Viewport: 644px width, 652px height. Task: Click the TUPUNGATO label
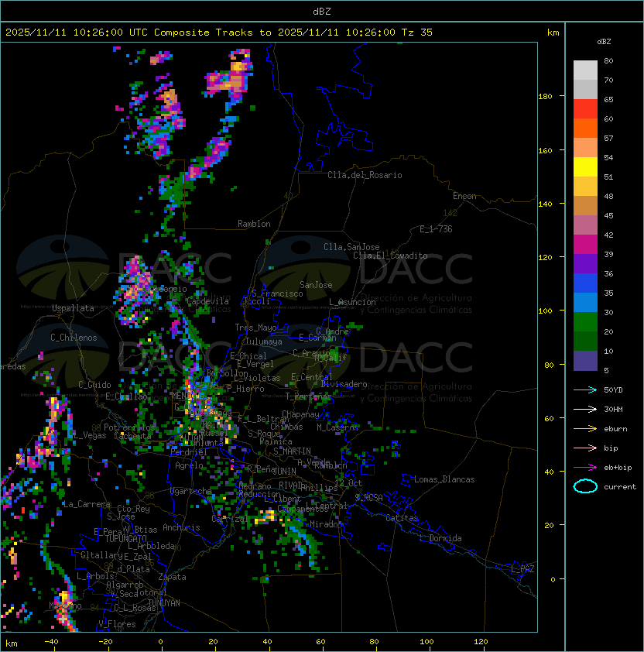(x=126, y=538)
